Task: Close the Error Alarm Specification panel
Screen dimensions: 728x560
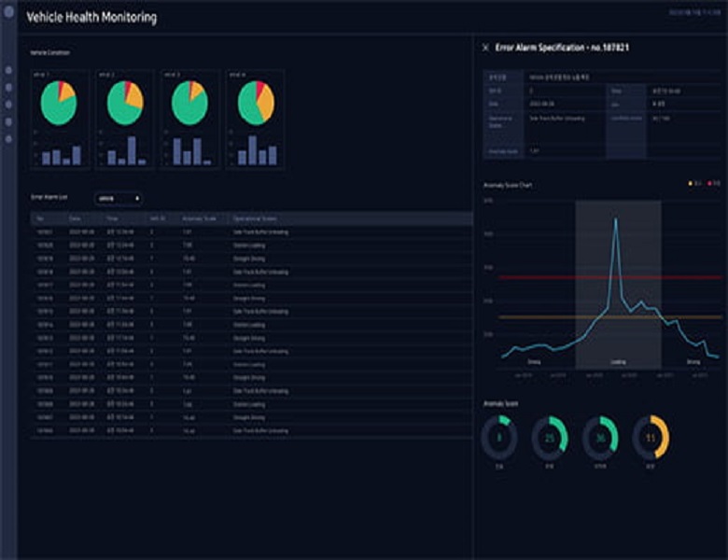Action: coord(485,47)
